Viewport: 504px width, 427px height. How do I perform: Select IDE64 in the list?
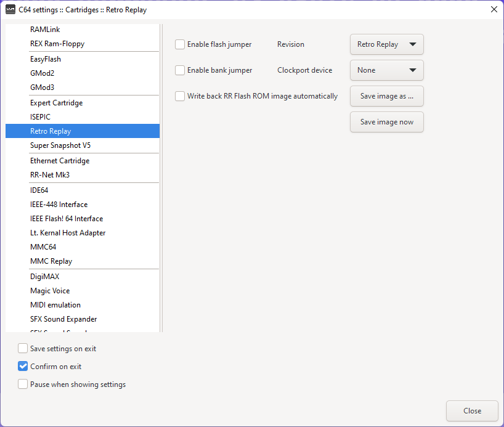[x=83, y=190]
